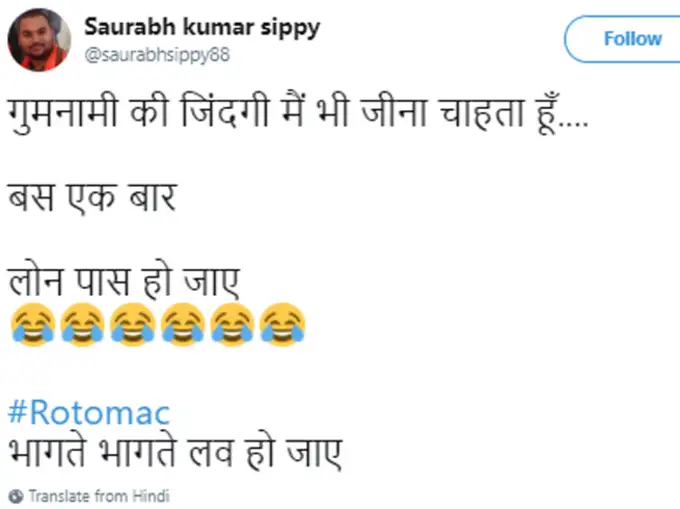
Task: Click the fifth laughing-tears emoji
Action: [232, 326]
